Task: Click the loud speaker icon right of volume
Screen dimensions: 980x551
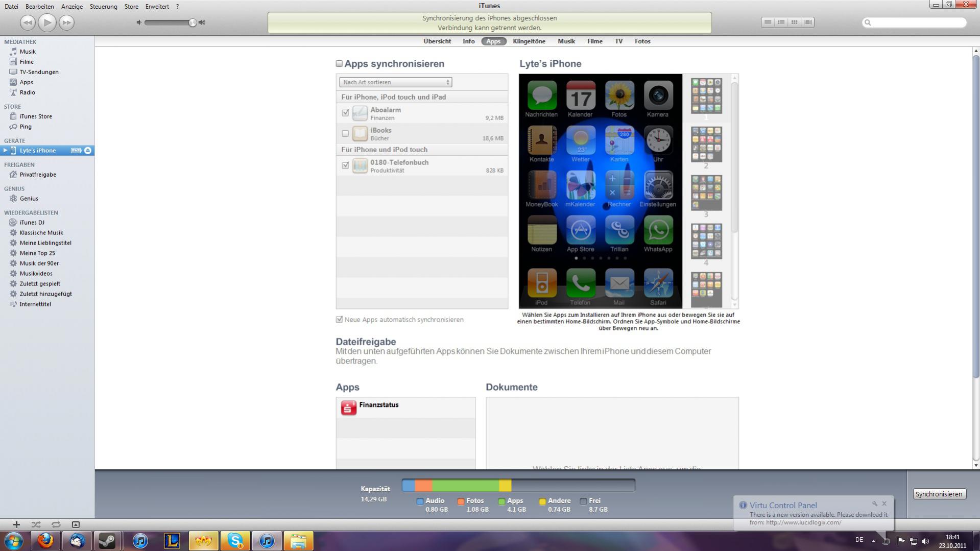Action: pos(202,22)
